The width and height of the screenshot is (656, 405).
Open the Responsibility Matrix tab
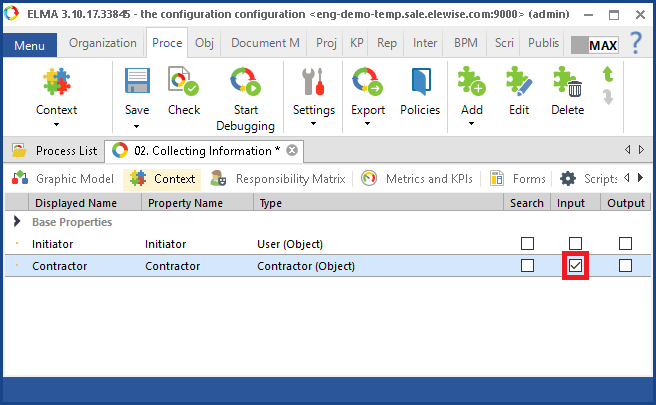click(279, 179)
